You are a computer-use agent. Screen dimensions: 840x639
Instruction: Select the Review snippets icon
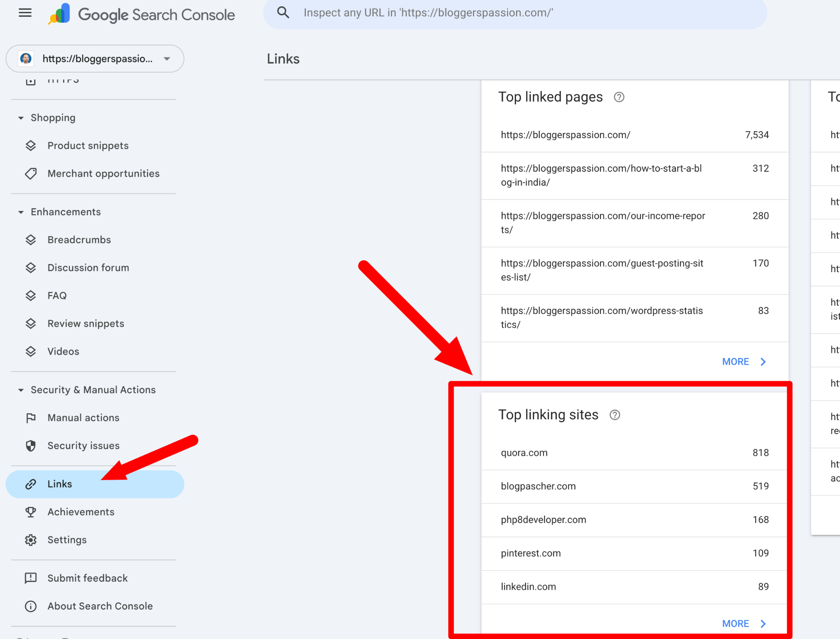click(31, 323)
